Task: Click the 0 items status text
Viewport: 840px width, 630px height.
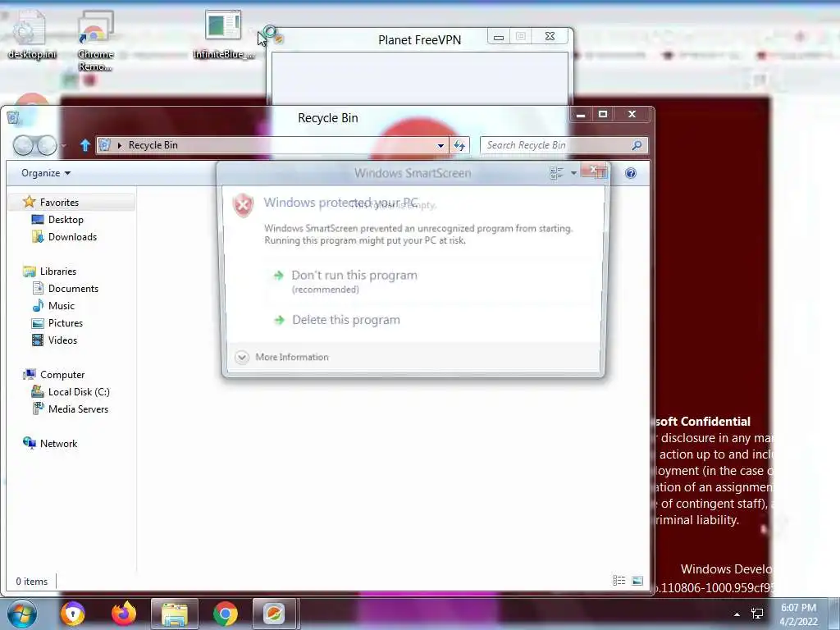Action: click(32, 582)
